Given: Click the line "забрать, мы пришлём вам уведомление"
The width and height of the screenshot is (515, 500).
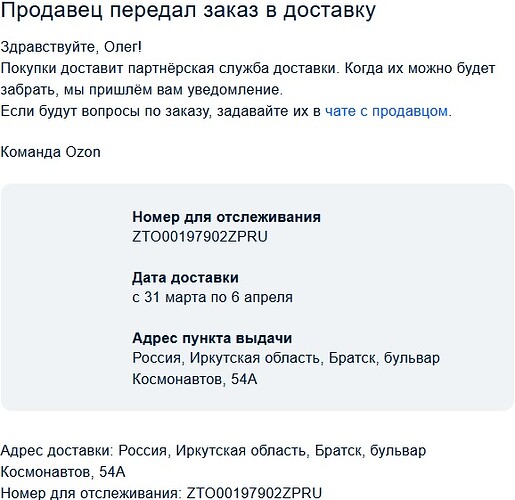Looking at the screenshot, I should pyautogui.click(x=142, y=90).
